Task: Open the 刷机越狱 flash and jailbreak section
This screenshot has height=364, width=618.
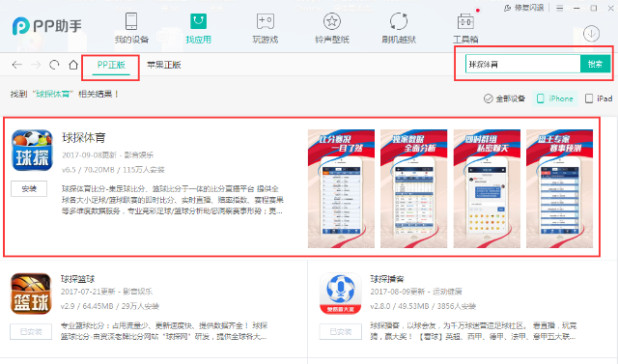Action: [399, 28]
